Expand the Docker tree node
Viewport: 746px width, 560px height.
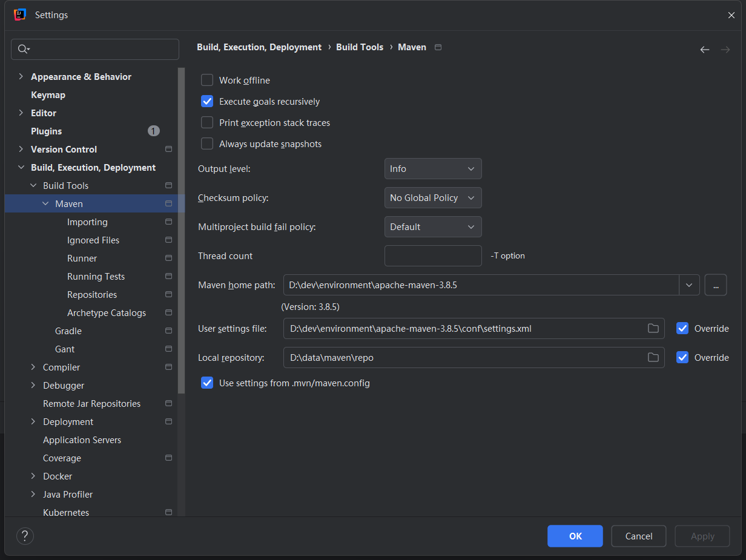33,476
